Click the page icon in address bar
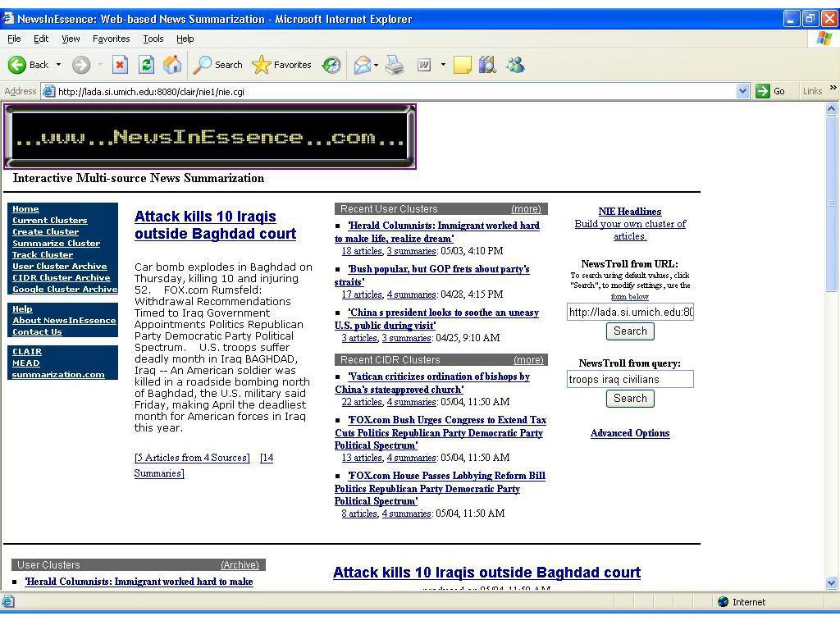840x630 pixels. point(48,91)
